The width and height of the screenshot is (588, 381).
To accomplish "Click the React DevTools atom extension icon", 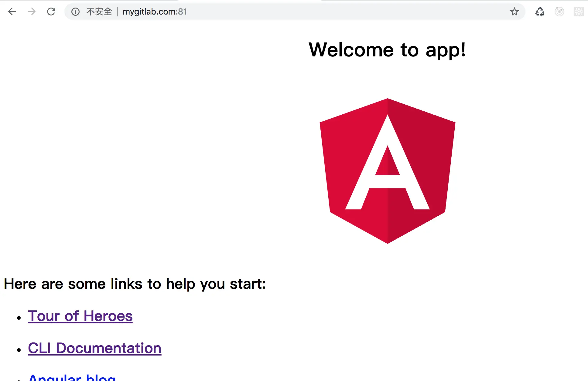I will [x=579, y=12].
